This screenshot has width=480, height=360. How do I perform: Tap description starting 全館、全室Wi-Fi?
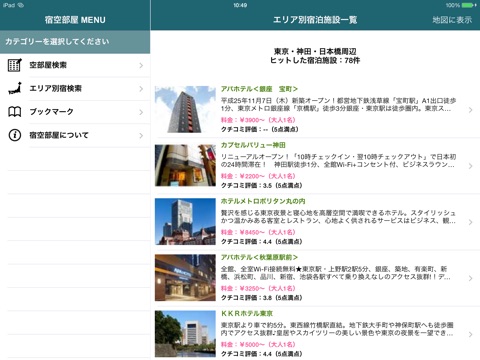pos(336,273)
